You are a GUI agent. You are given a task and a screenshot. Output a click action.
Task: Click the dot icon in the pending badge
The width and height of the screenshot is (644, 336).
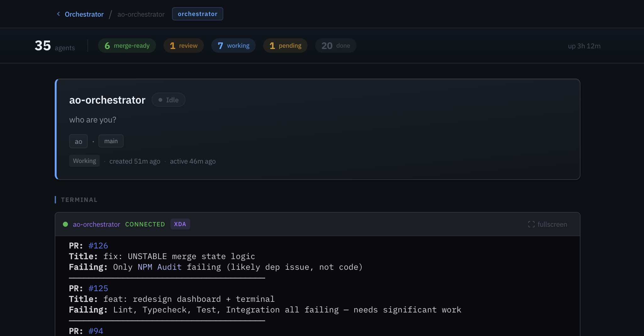(272, 46)
